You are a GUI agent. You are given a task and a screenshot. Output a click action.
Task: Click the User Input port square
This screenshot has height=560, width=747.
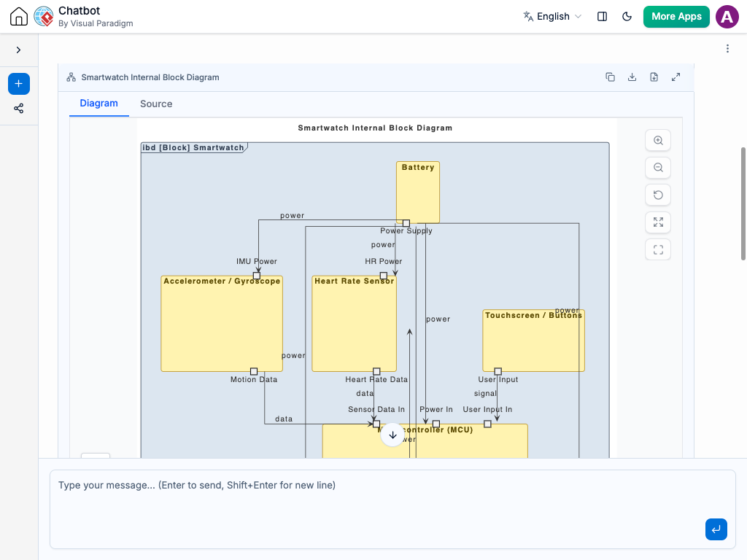(498, 371)
